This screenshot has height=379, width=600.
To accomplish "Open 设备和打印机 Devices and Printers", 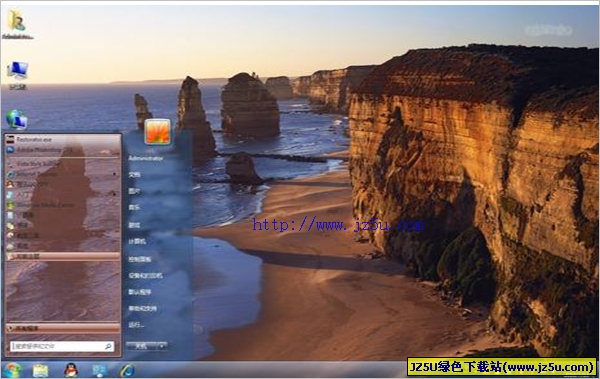I will 145,275.
